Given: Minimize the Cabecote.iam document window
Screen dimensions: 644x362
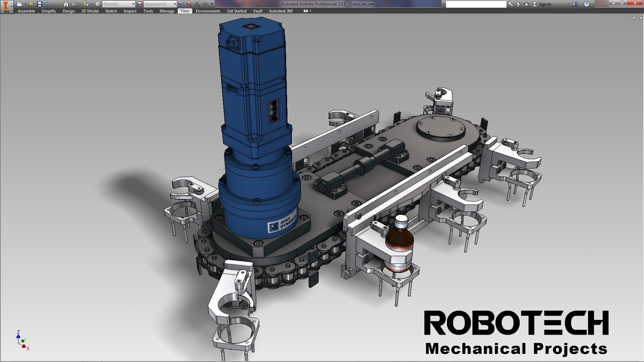Looking at the screenshot, I should [x=627, y=18].
